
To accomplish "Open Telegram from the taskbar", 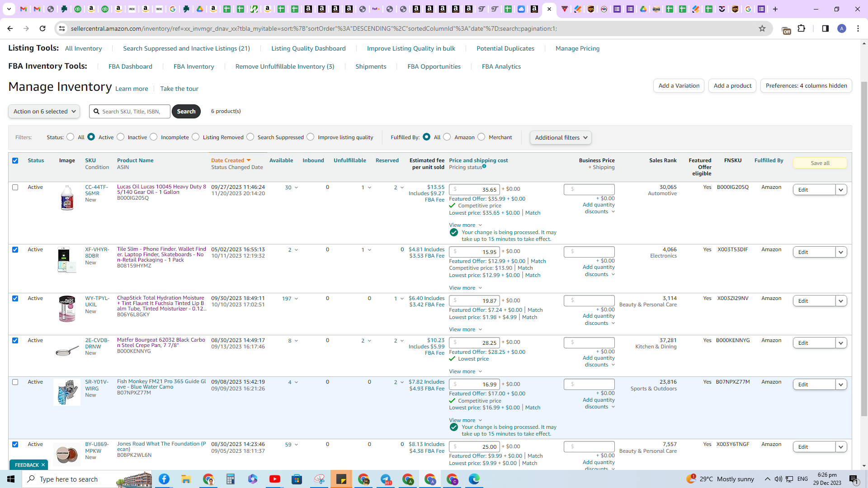I will pyautogui.click(x=386, y=479).
